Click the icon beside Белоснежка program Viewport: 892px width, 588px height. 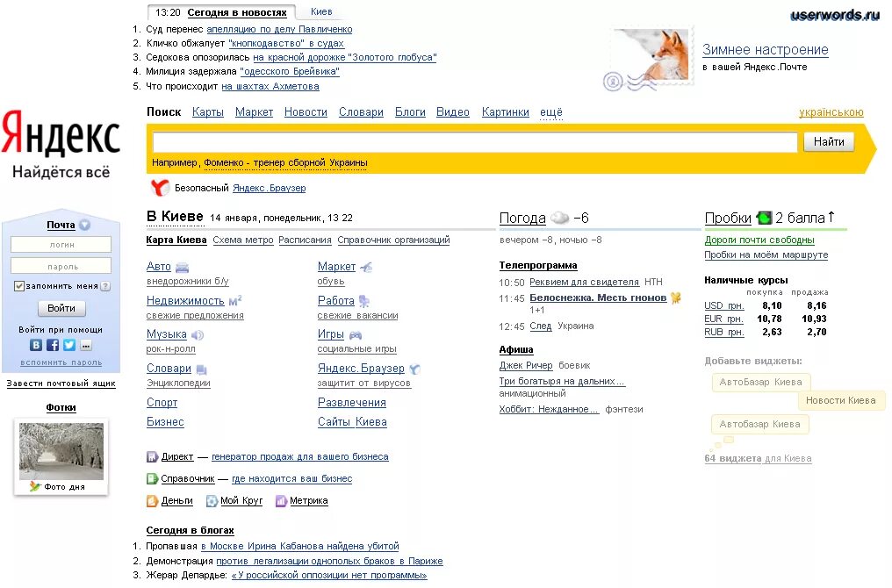tap(676, 298)
